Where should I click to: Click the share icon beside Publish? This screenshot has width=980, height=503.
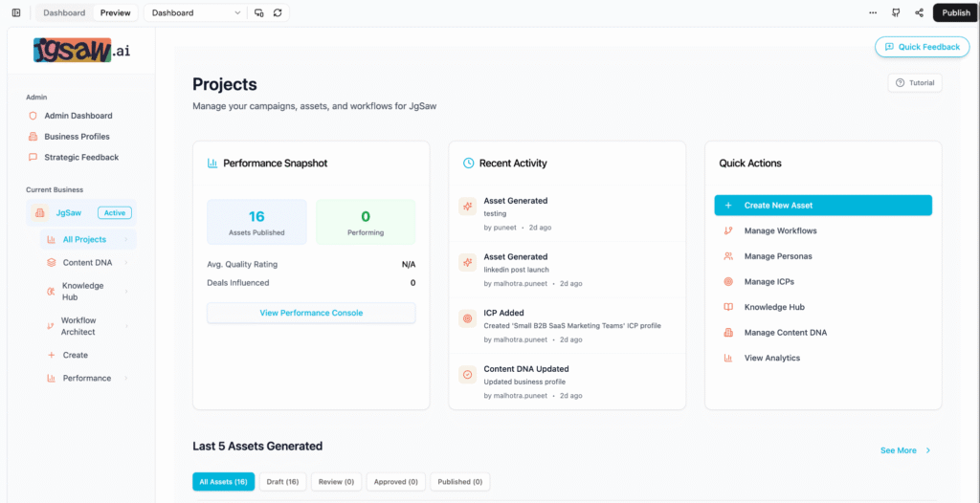[919, 12]
